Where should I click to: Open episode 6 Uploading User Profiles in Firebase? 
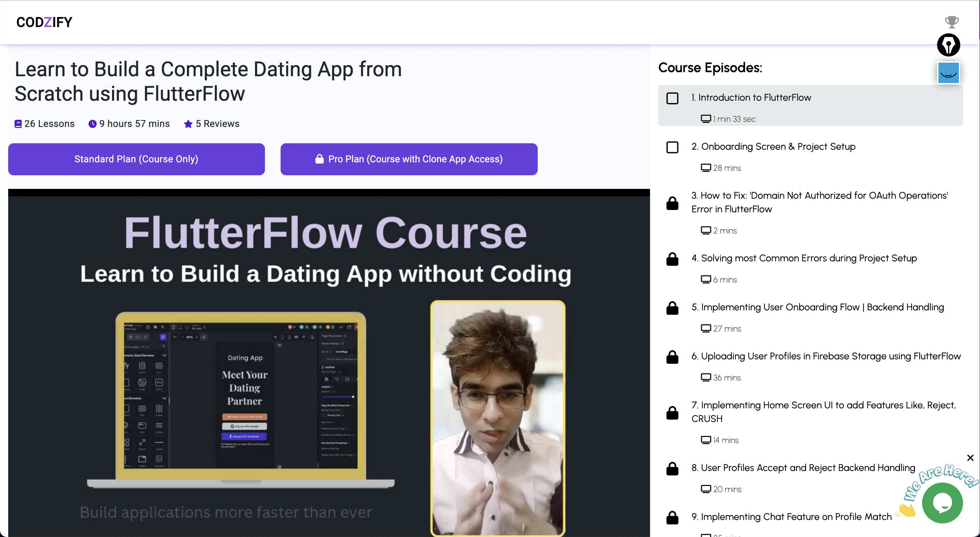click(826, 356)
